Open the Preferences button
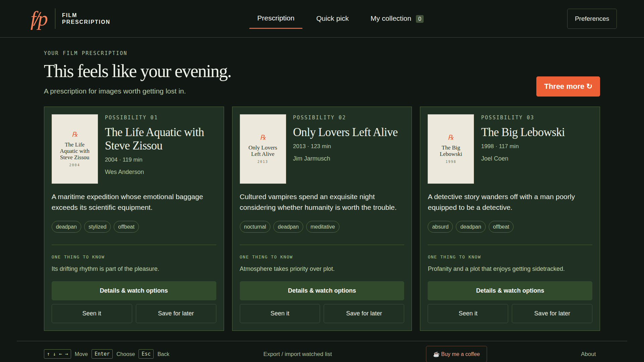 point(592,19)
